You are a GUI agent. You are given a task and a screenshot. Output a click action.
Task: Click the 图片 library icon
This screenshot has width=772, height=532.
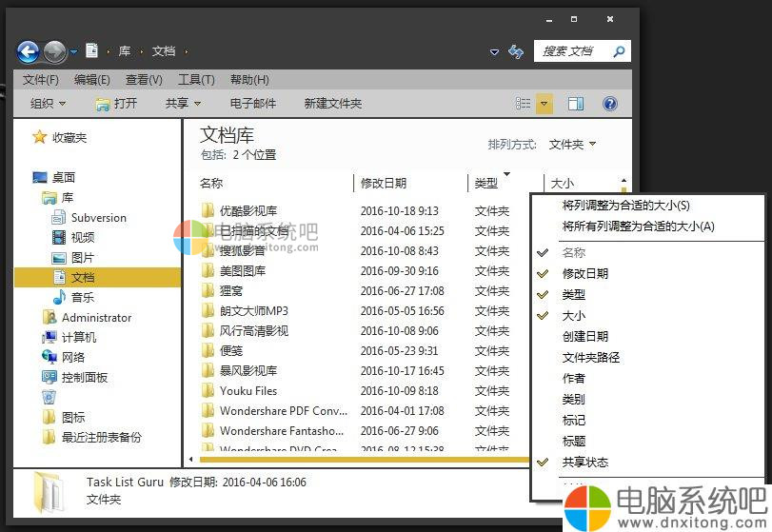59,258
